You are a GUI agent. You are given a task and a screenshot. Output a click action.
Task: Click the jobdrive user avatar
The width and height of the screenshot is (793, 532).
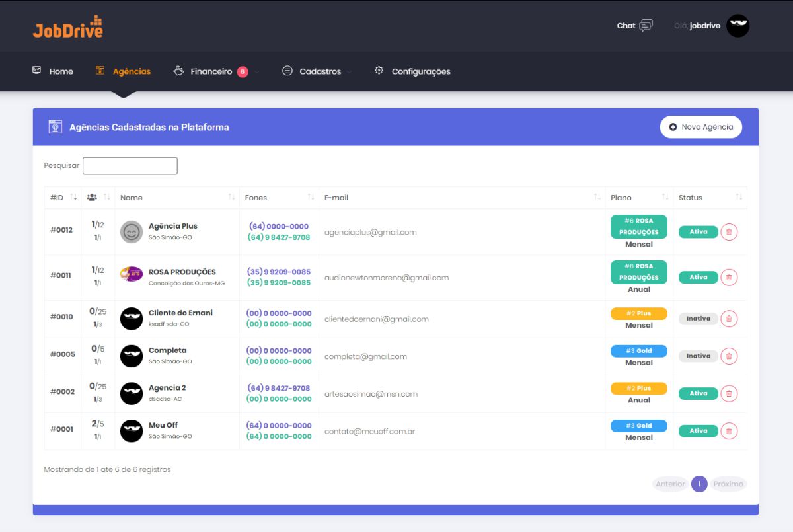click(737, 26)
